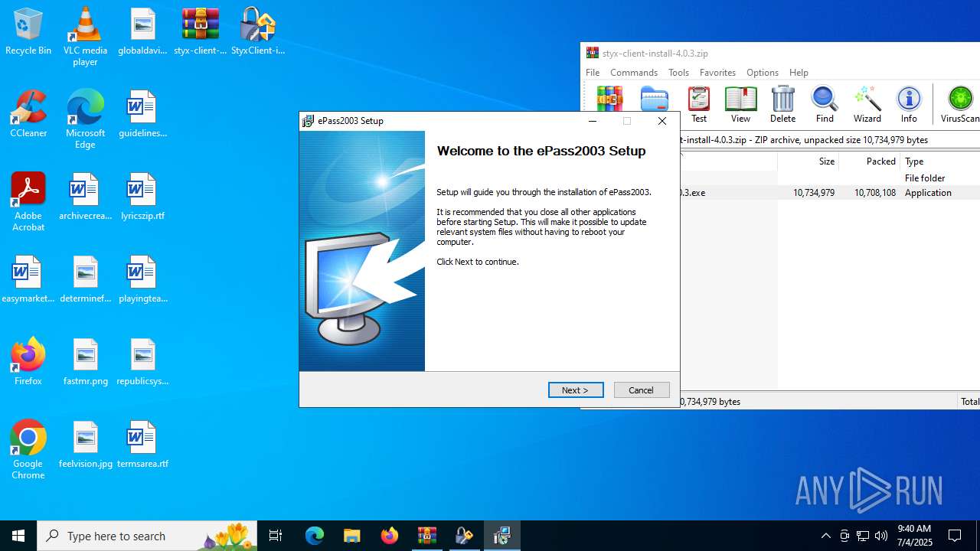The image size is (980, 551).
Task: Open File Explorer from taskbar
Action: (x=351, y=536)
